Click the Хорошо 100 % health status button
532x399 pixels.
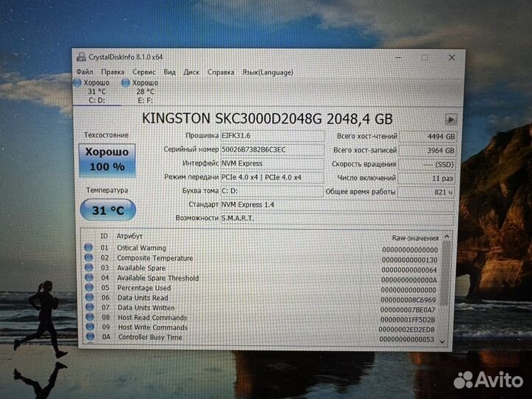point(107,160)
